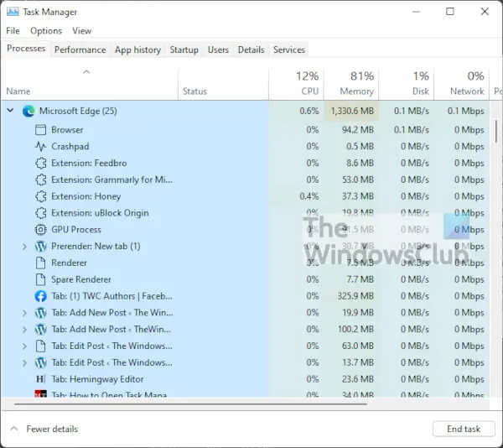Click the Microsoft Edge logo icon
This screenshot has height=448, width=503.
29,111
